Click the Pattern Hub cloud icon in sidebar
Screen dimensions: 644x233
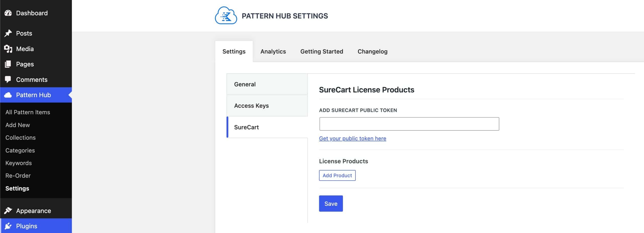tap(8, 95)
